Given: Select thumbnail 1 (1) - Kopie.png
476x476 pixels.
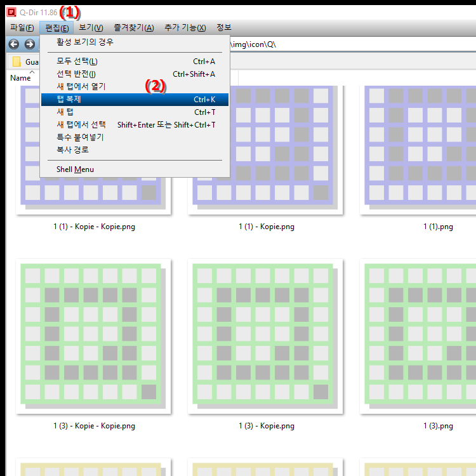Looking at the screenshot, I should click(265, 150).
